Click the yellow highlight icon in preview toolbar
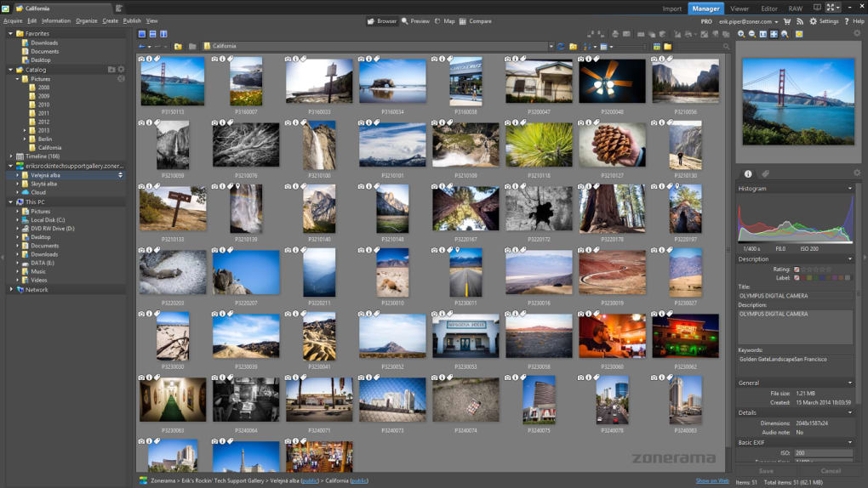This screenshot has height=488, width=868. [799, 34]
